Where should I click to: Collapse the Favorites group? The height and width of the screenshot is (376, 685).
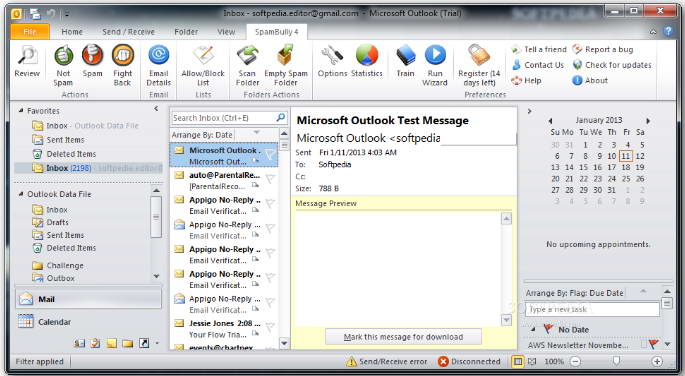[x=21, y=111]
